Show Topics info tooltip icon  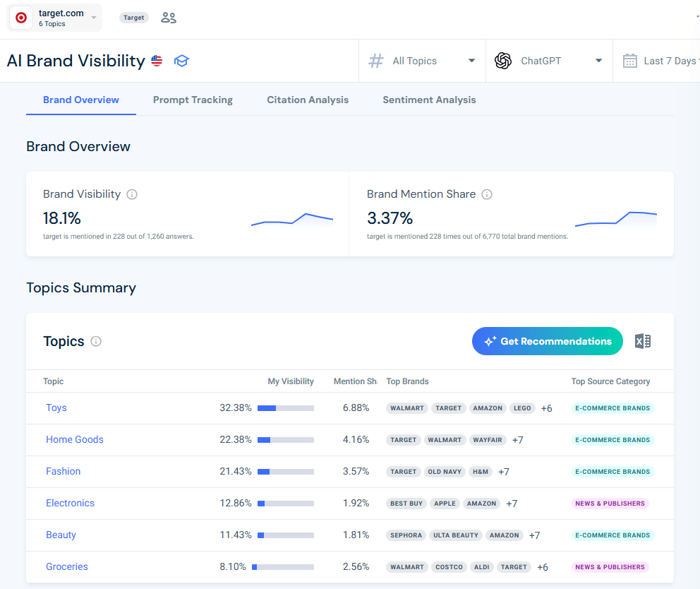pos(96,341)
